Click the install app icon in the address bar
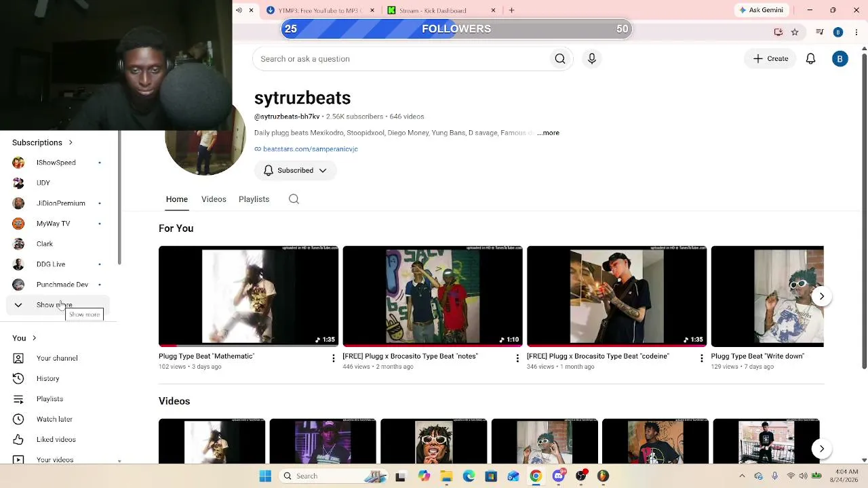 pyautogui.click(x=778, y=32)
